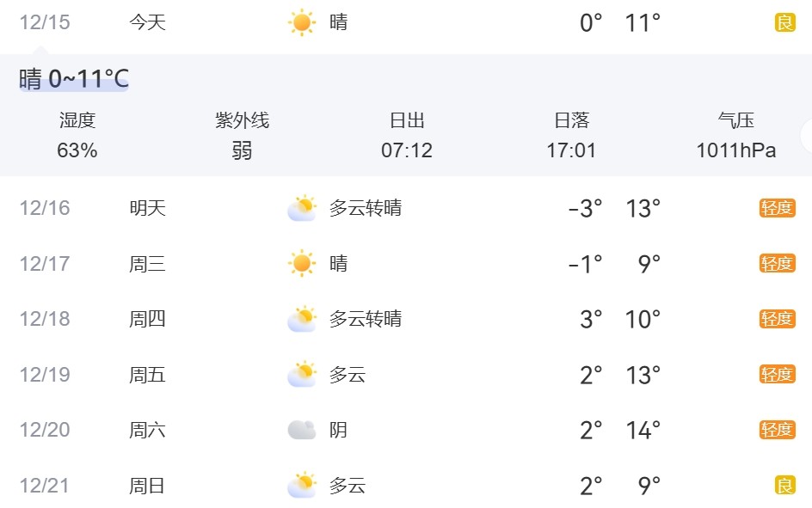Click the 轻度 badge on the 周六 row

777,430
